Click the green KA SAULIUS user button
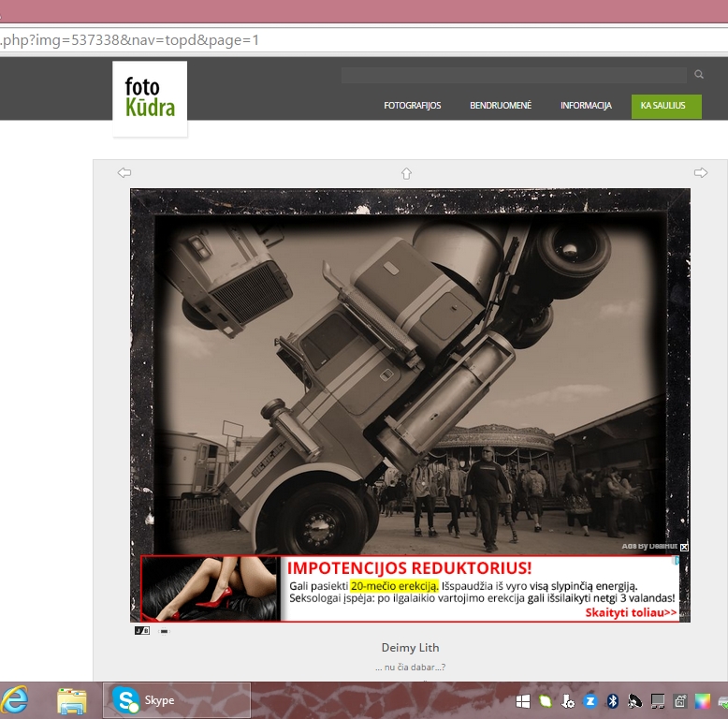 click(x=665, y=106)
